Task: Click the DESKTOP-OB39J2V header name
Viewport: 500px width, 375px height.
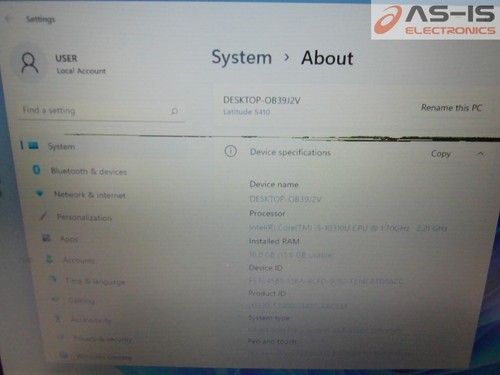Action: click(262, 100)
